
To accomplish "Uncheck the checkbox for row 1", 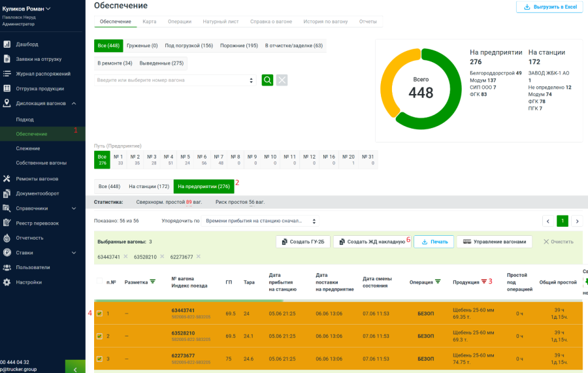I will click(x=99, y=314).
